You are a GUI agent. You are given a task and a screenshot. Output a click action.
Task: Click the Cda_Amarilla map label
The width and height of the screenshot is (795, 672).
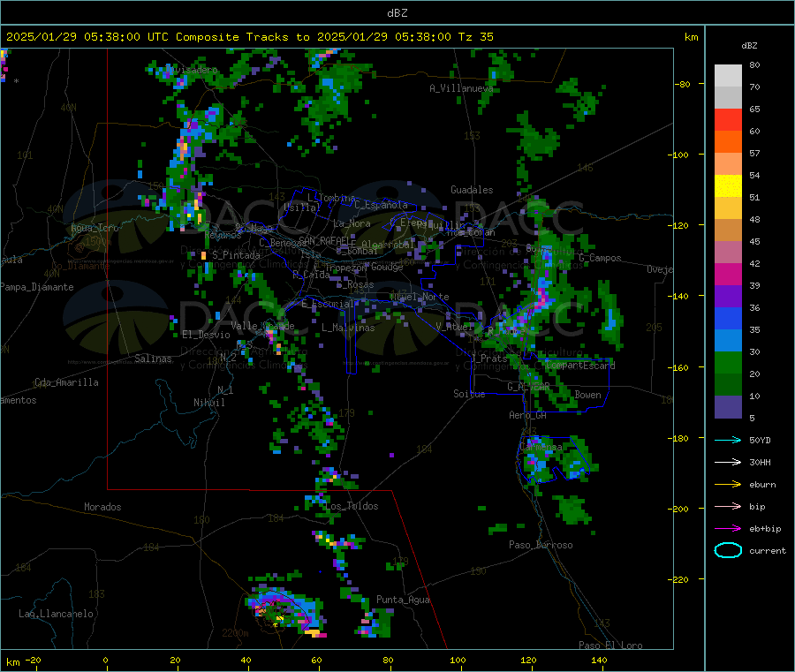pyautogui.click(x=66, y=382)
